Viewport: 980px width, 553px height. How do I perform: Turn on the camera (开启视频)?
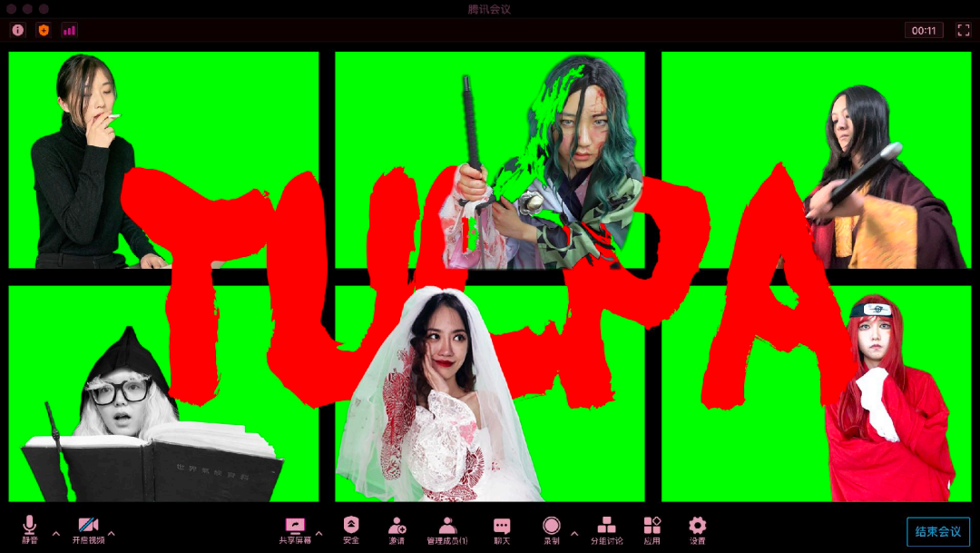88,528
